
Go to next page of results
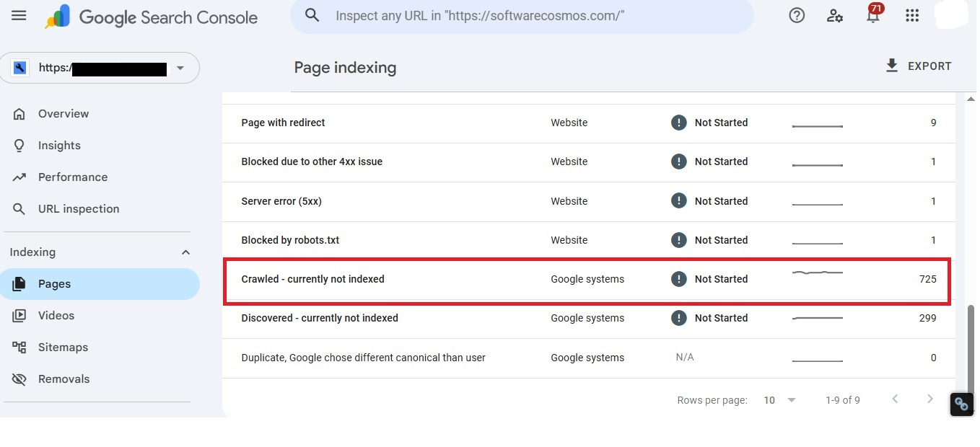930,399
